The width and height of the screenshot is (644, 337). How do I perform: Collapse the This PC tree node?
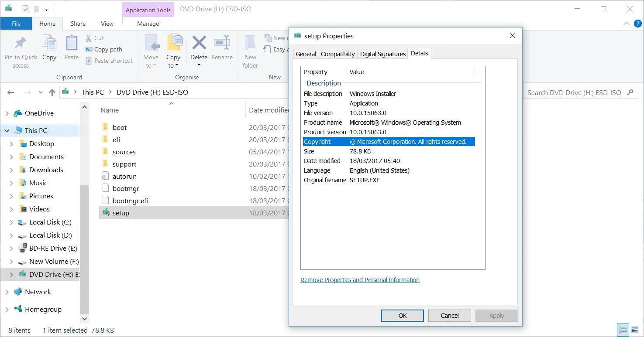point(7,130)
